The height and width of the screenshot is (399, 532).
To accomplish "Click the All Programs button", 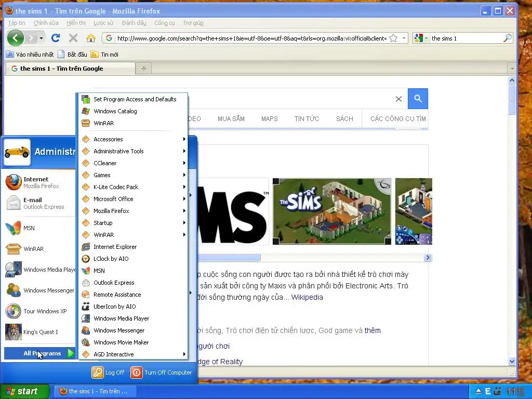I will click(x=39, y=353).
